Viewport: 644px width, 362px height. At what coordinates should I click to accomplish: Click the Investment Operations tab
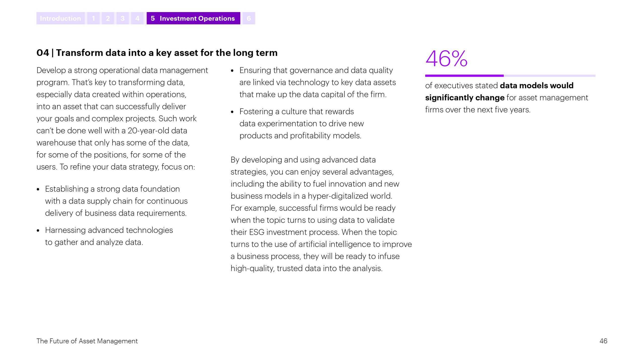[x=193, y=18]
